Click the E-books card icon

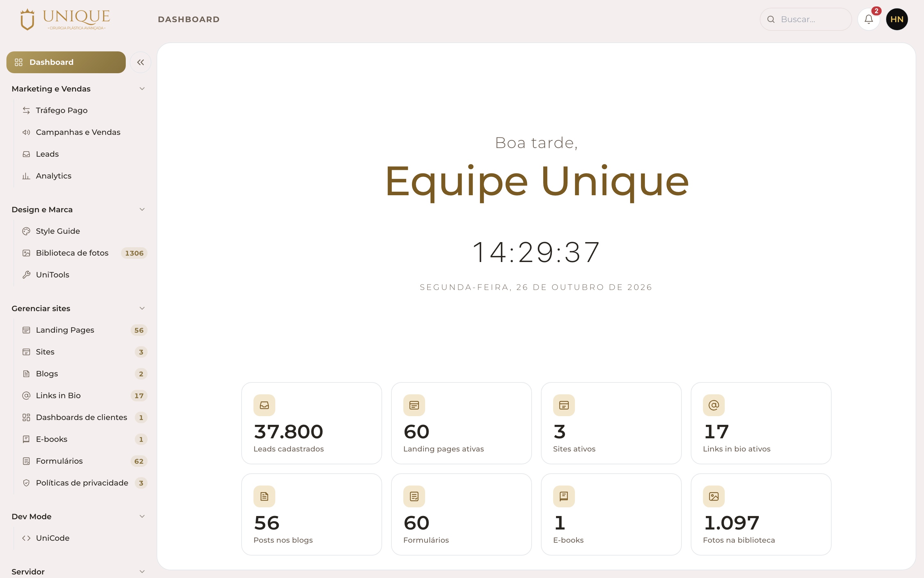pyautogui.click(x=564, y=496)
